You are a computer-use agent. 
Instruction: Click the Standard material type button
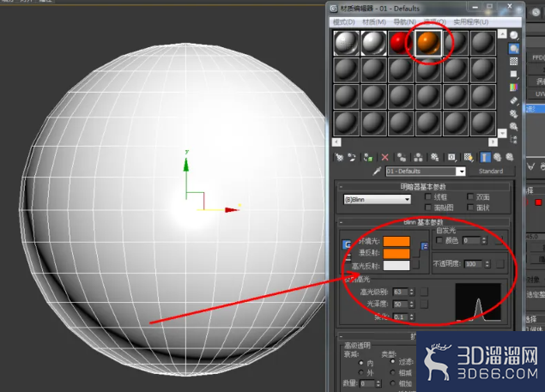pos(491,171)
